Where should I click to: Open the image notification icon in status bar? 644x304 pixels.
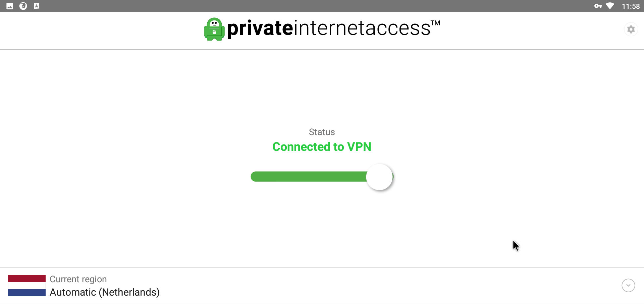click(x=10, y=6)
